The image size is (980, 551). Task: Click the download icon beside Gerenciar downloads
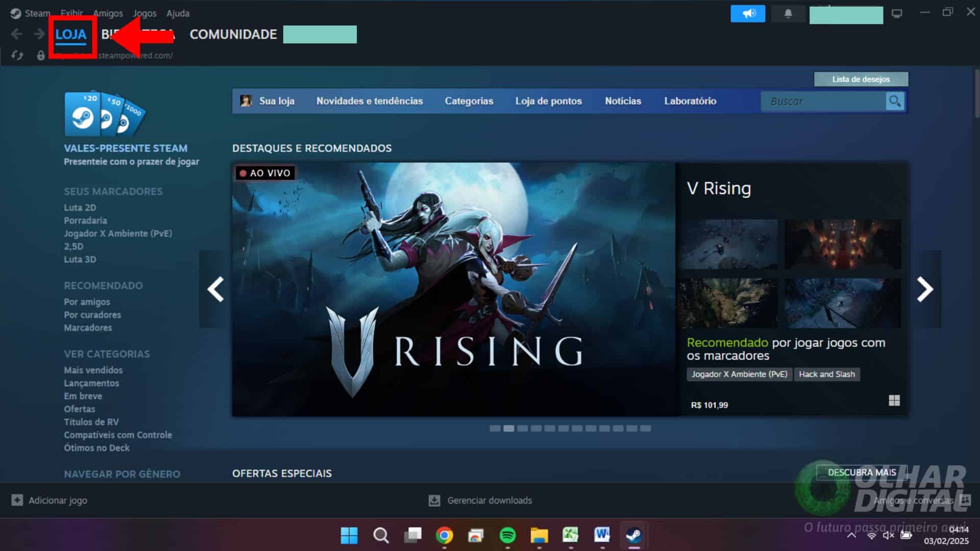point(434,500)
